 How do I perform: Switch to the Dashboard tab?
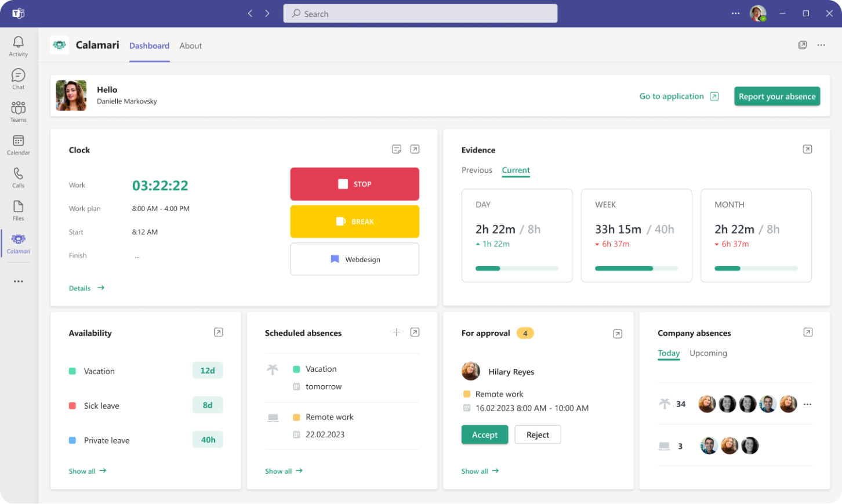click(150, 46)
